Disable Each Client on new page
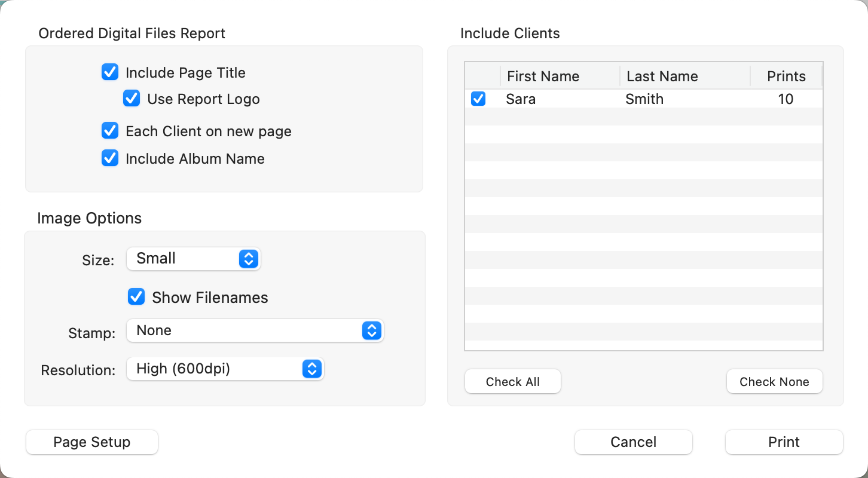Image resolution: width=868 pixels, height=478 pixels. 110,131
